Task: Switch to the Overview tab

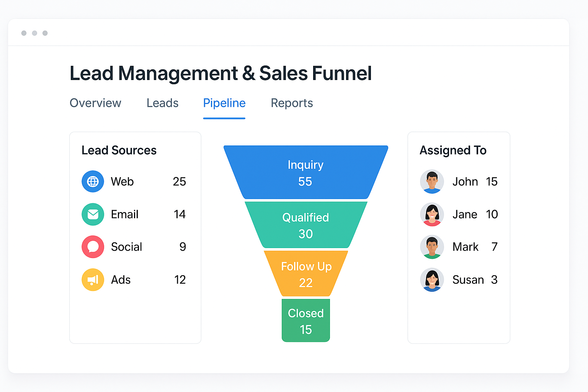Action: tap(95, 103)
